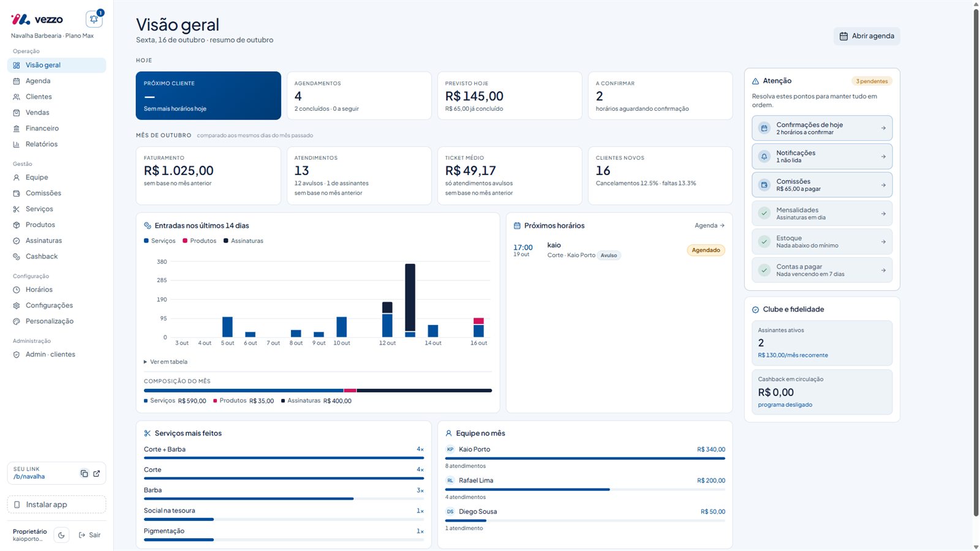The height and width of the screenshot is (551, 980).
Task: Open the Notificações attention item arrow
Action: tap(883, 157)
